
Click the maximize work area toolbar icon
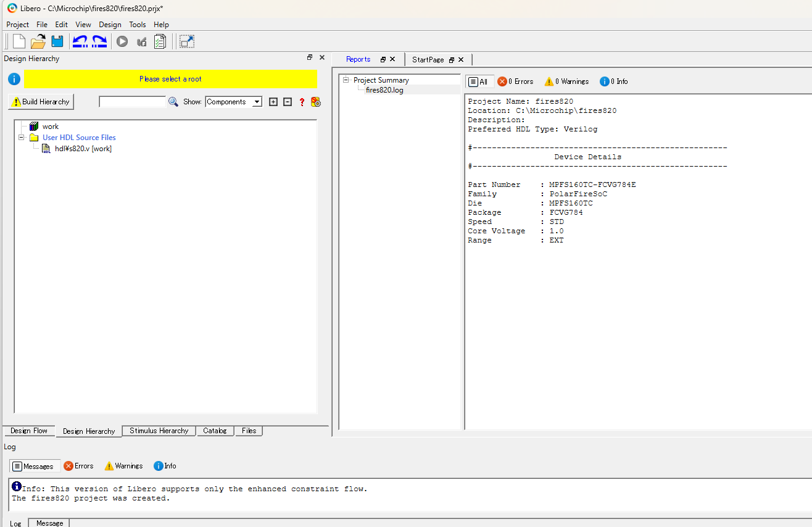[x=187, y=42]
